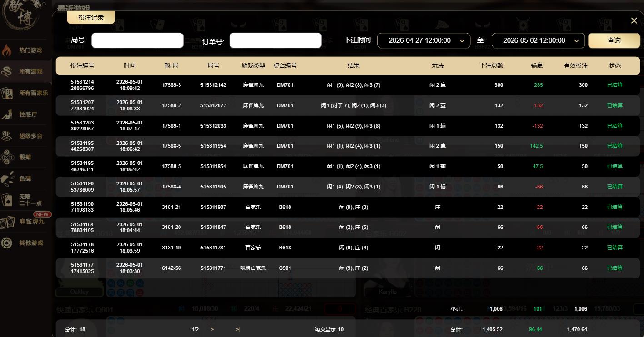The image size is (644, 337).
Task: Click 游戏类型 column header
Action: [x=253, y=65]
